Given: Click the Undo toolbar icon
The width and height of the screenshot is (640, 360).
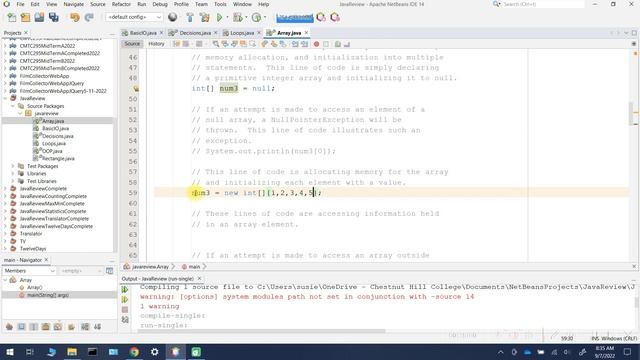Looking at the screenshot, I should 75,18.
